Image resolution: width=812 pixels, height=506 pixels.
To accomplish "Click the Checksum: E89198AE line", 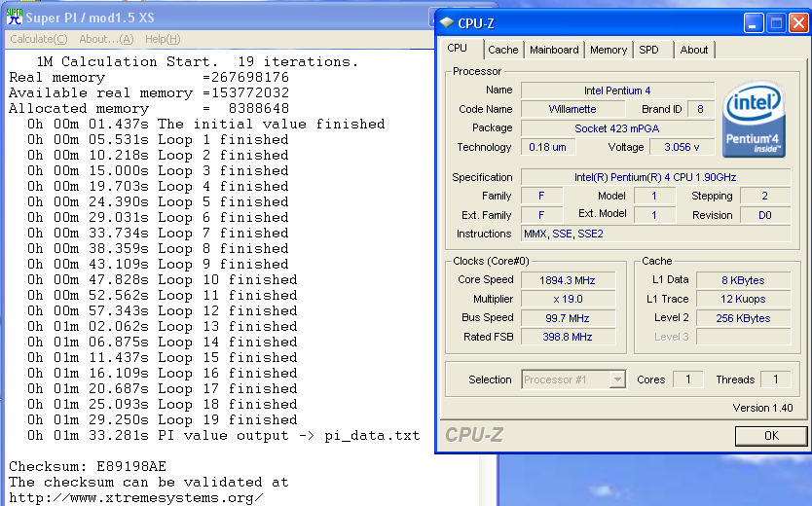I will [x=88, y=466].
